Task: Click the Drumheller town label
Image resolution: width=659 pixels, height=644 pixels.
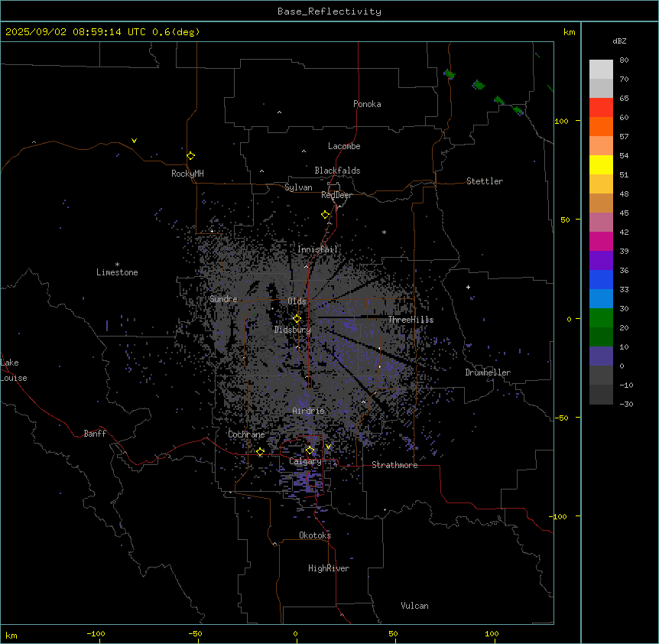Action: (488, 372)
